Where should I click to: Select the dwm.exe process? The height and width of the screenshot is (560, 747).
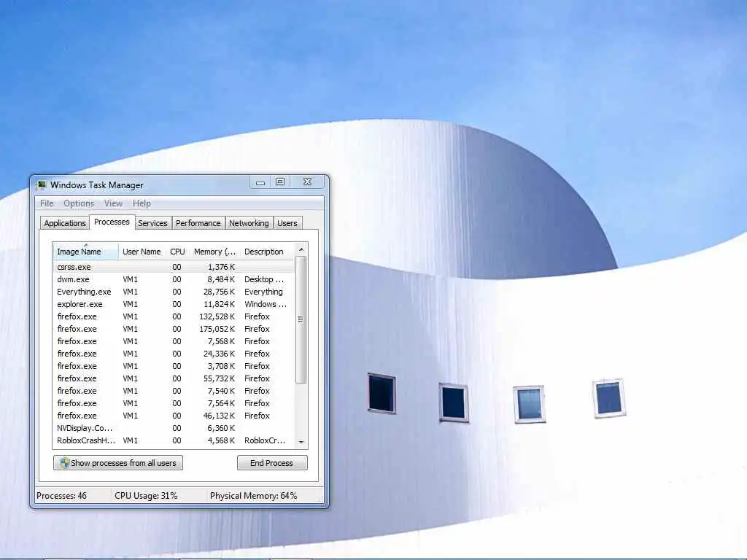click(174, 279)
